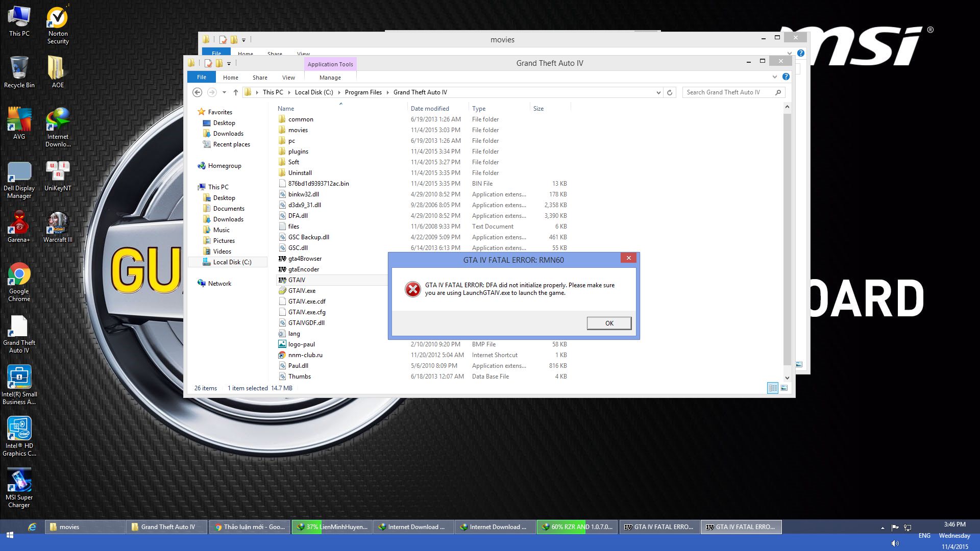
Task: Open Grand Theft Auto IV desktop shortcut
Action: point(19,334)
